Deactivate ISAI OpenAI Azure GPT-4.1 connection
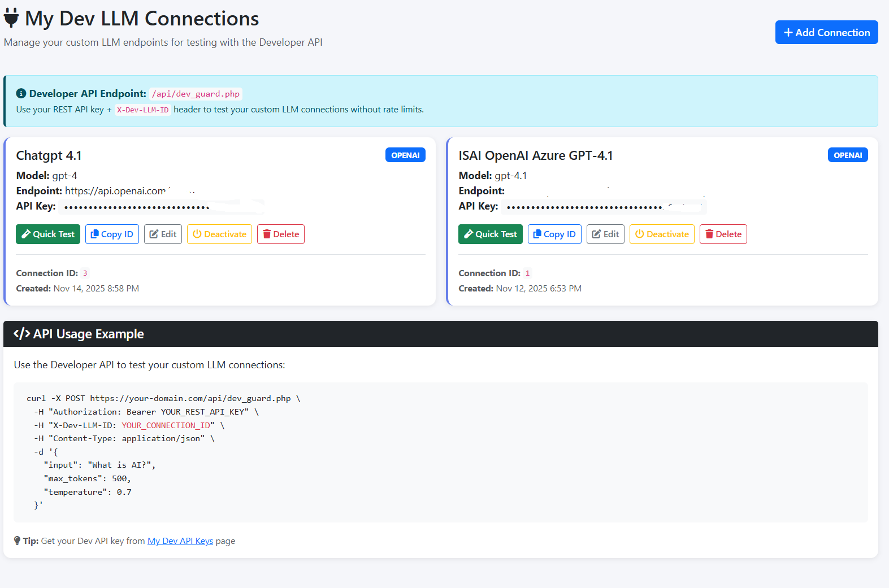 coord(662,234)
